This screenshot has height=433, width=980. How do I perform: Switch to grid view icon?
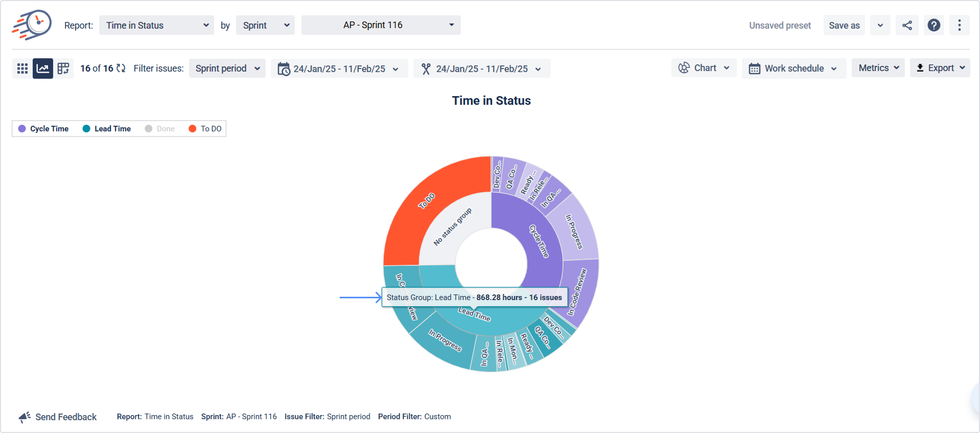point(22,69)
